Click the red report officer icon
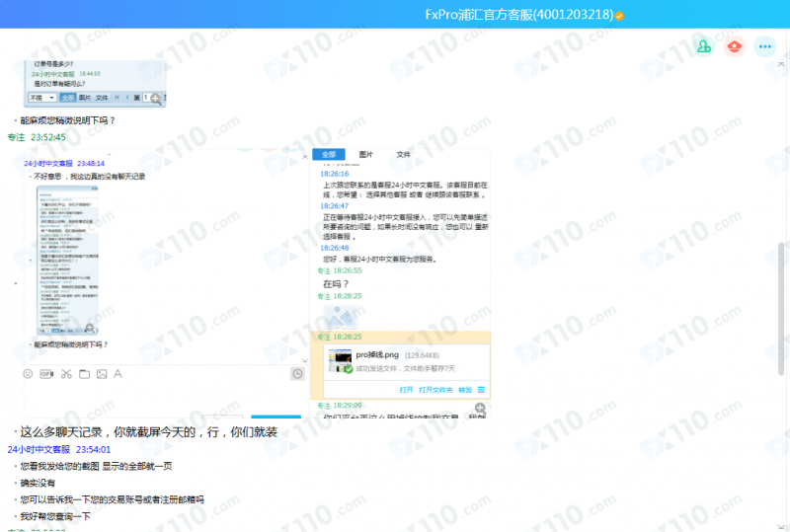This screenshot has width=790, height=532. 734,46
